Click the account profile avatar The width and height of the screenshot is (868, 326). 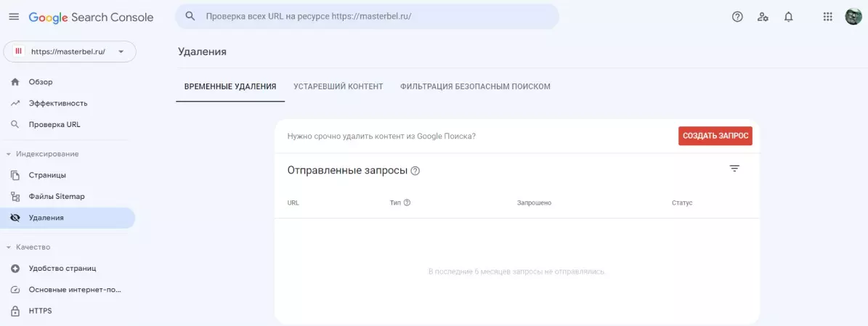pyautogui.click(x=853, y=17)
